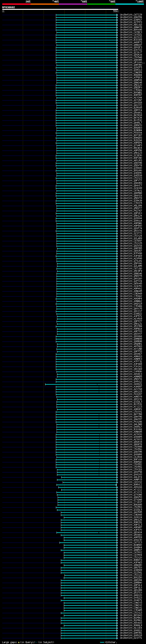This screenshot has width=146, height=644.
Task: Open hit UniRef100_A9RGP1
Action: click(131, 409)
